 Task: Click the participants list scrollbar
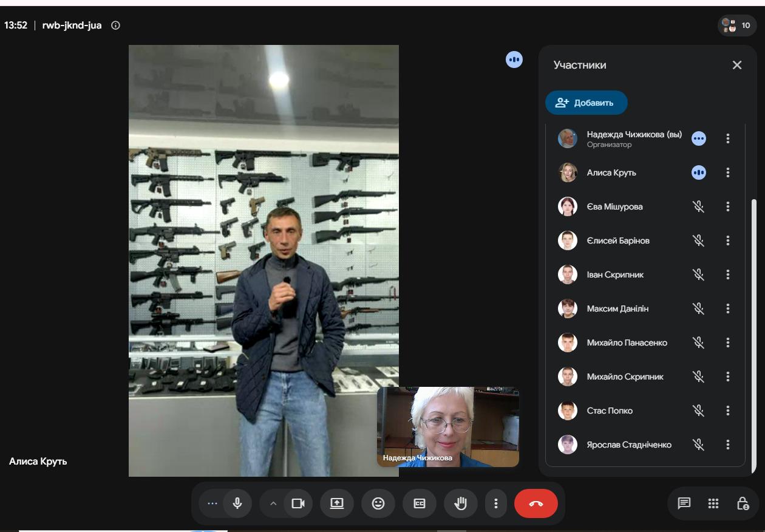click(x=754, y=335)
